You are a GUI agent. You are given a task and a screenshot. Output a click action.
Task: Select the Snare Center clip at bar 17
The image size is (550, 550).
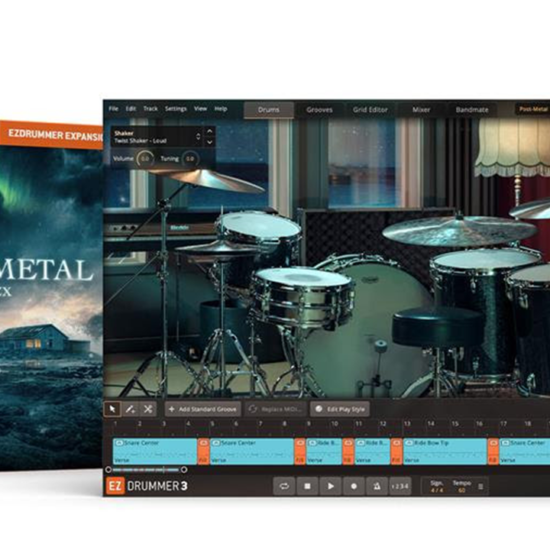coord(525,451)
